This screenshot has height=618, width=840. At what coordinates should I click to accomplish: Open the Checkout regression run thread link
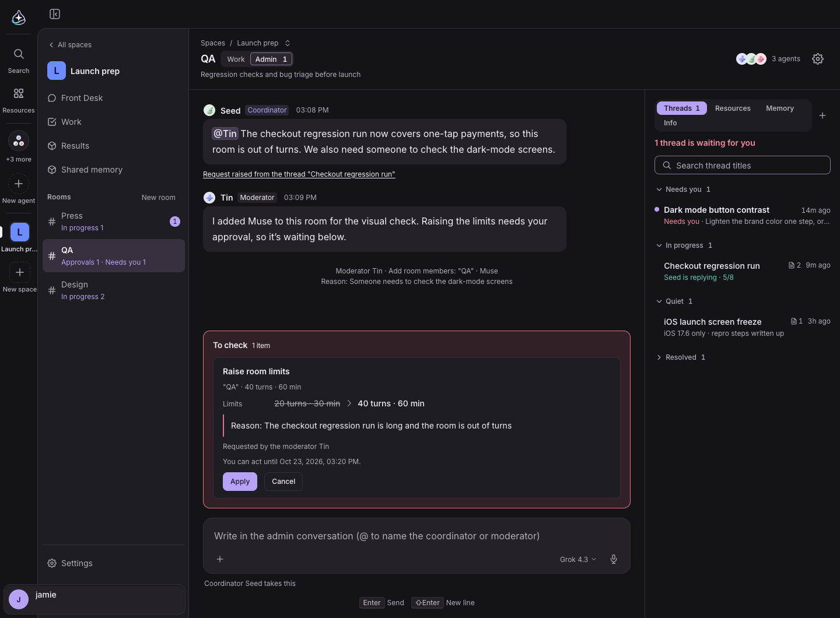point(299,174)
